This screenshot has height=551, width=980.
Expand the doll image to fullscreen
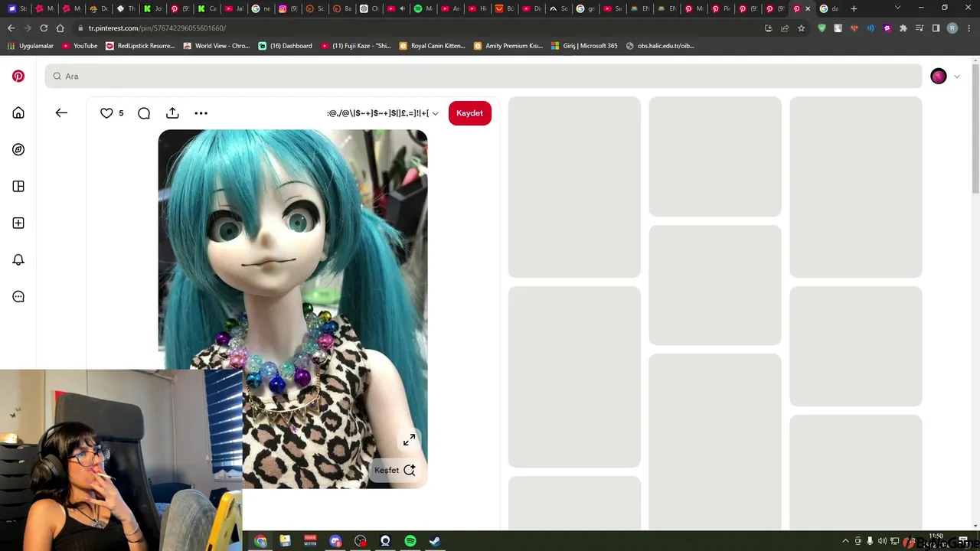coord(410,440)
